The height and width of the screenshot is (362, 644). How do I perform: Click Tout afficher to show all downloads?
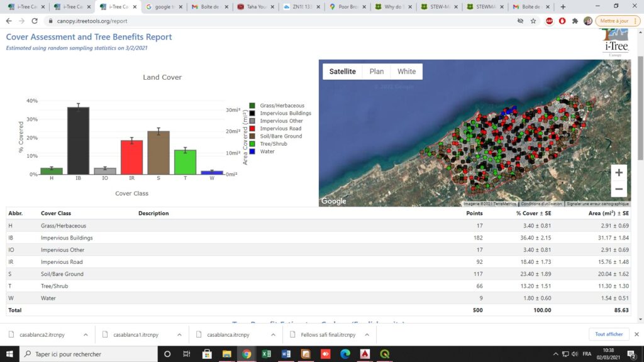pos(609,334)
